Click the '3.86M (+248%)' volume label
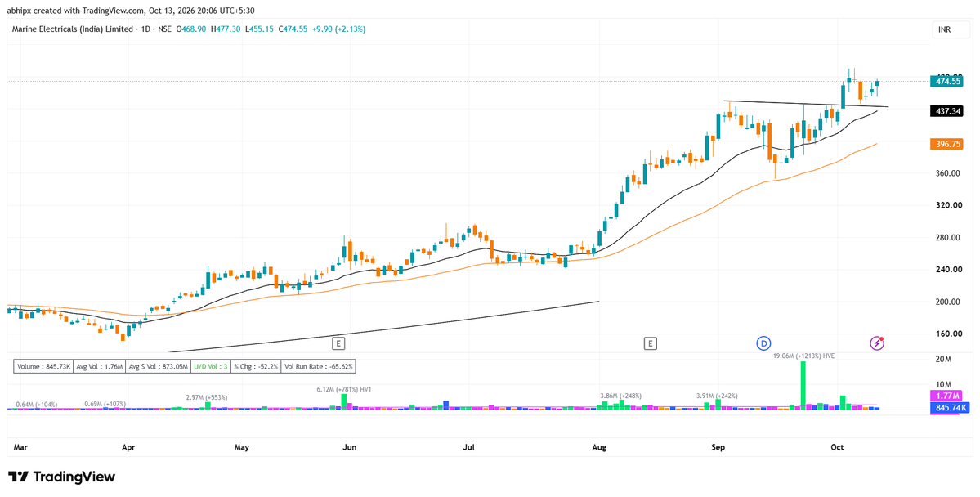The width and height of the screenshot is (980, 497). (x=620, y=396)
